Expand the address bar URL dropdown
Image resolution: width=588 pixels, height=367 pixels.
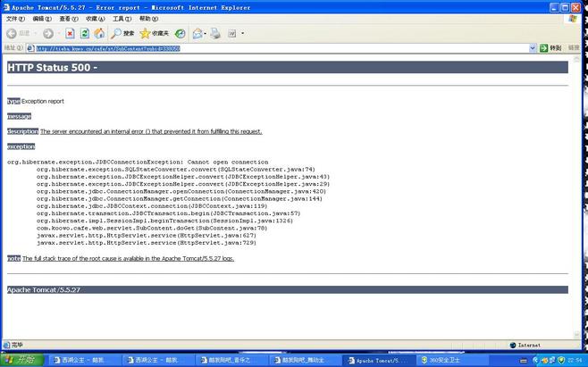click(x=532, y=48)
